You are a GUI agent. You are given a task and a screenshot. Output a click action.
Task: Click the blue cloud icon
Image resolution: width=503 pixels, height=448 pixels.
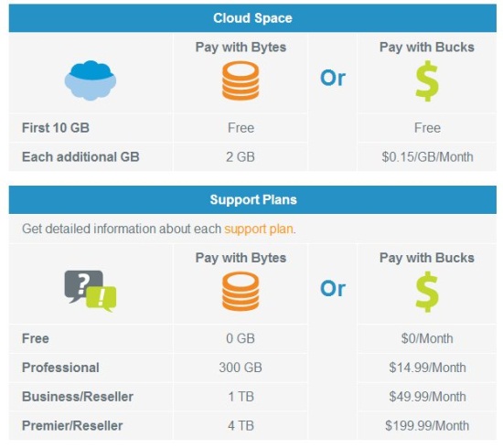(91, 80)
